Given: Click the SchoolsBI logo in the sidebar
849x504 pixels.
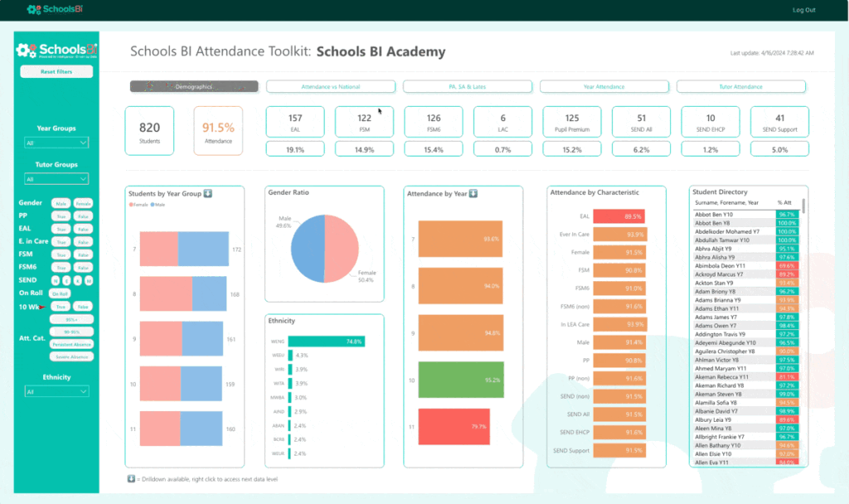Looking at the screenshot, I should (x=56, y=51).
